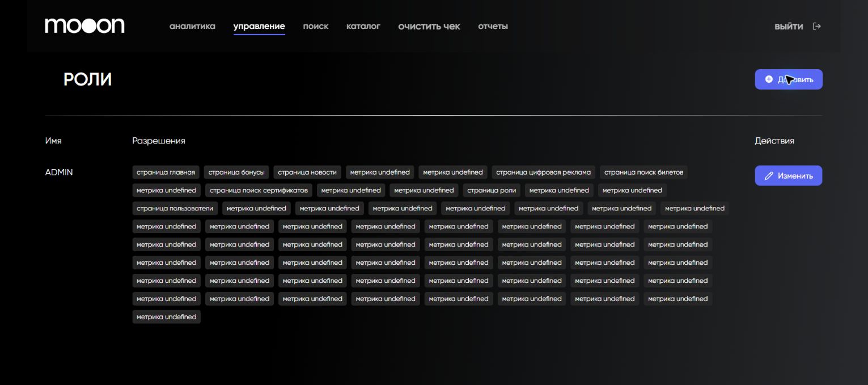Open the каталог page
The width and height of the screenshot is (868, 385).
coord(363,26)
